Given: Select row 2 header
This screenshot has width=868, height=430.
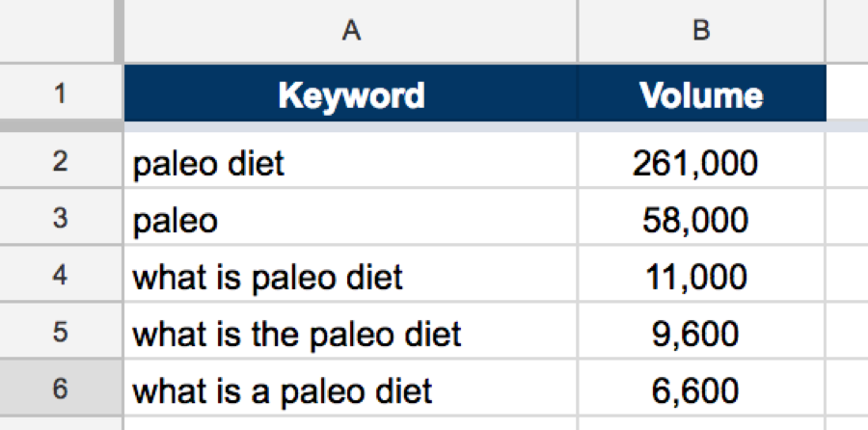Looking at the screenshot, I should coord(60,162).
